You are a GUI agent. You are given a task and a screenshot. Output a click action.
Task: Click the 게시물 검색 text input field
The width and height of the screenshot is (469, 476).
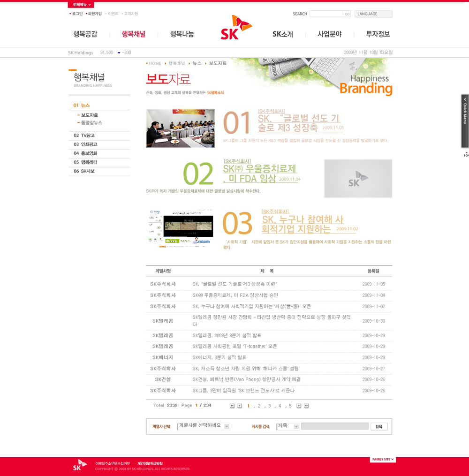(335, 426)
